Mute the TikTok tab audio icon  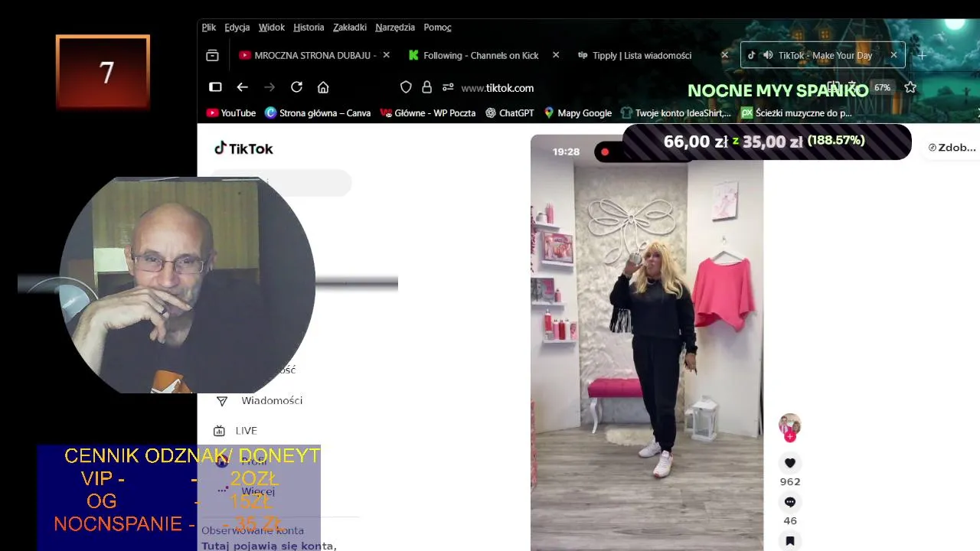[768, 55]
